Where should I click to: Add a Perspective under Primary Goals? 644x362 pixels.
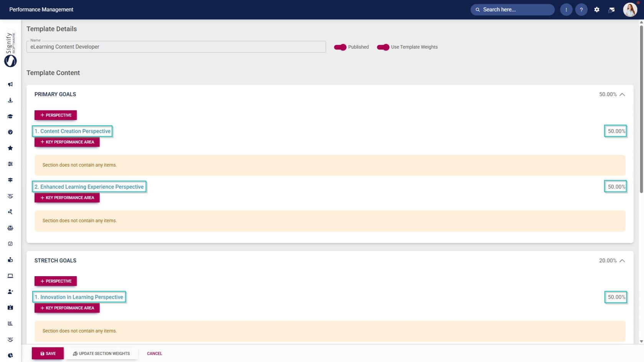click(x=56, y=115)
